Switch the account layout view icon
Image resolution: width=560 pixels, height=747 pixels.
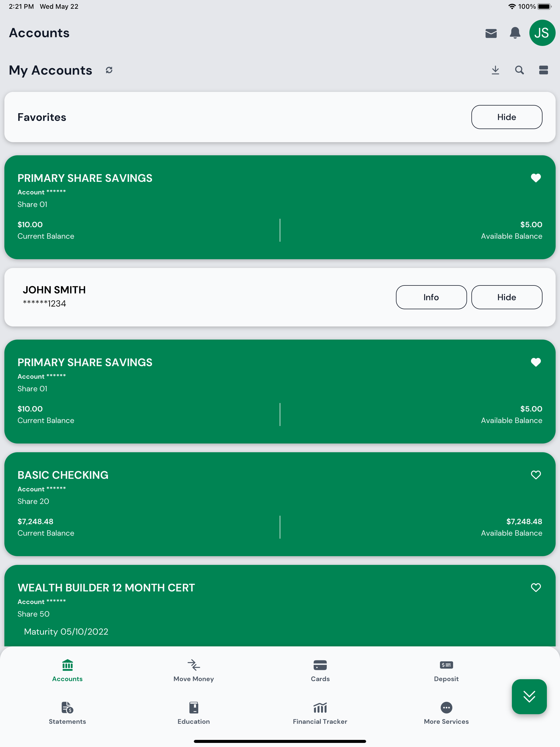(x=543, y=70)
